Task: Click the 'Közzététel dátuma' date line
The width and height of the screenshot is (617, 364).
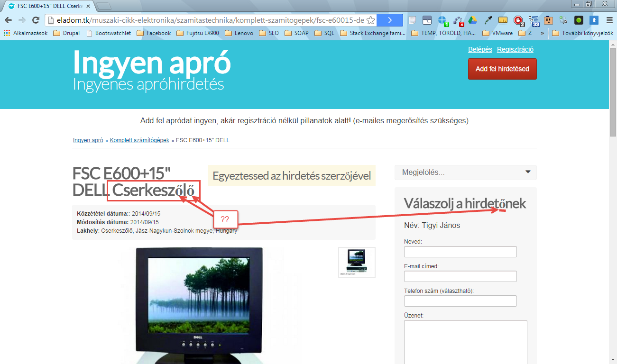Action: click(x=118, y=213)
